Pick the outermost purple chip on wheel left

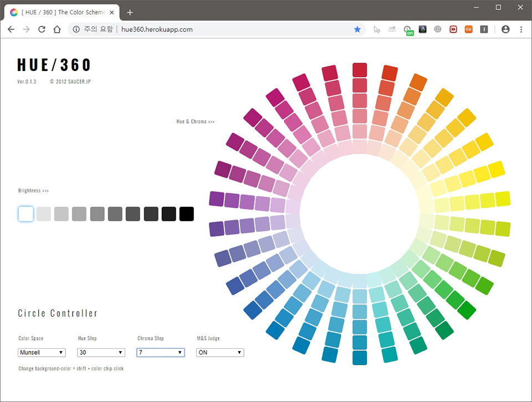tap(217, 199)
